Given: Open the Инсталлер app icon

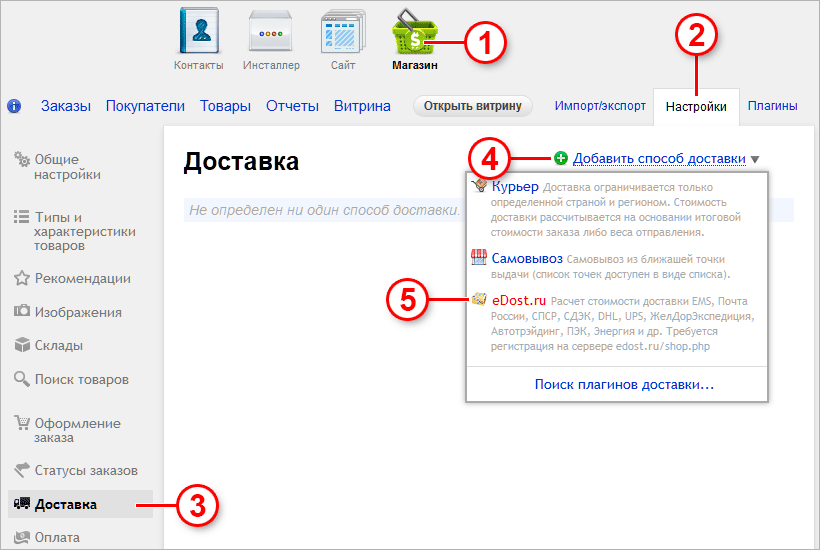Looking at the screenshot, I should tap(270, 31).
